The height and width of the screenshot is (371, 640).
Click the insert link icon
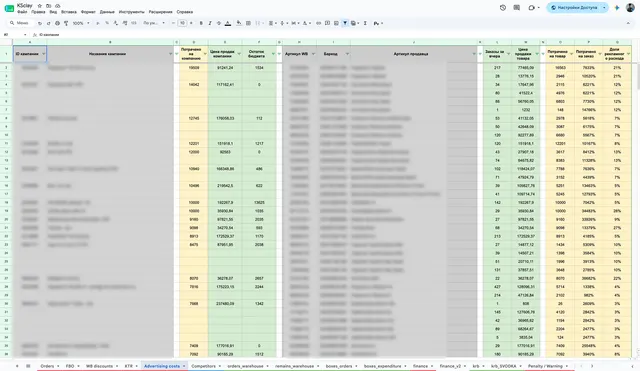click(318, 23)
